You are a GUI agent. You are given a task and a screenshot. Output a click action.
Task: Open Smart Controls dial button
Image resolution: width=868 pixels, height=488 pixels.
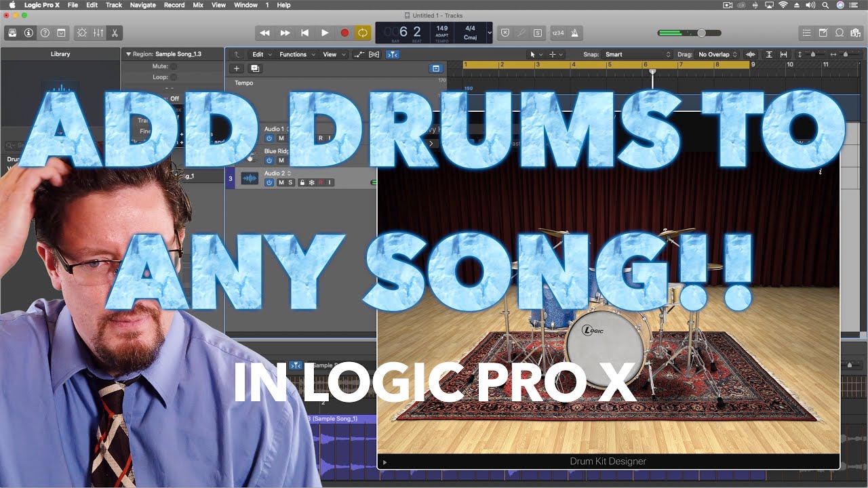coord(82,33)
